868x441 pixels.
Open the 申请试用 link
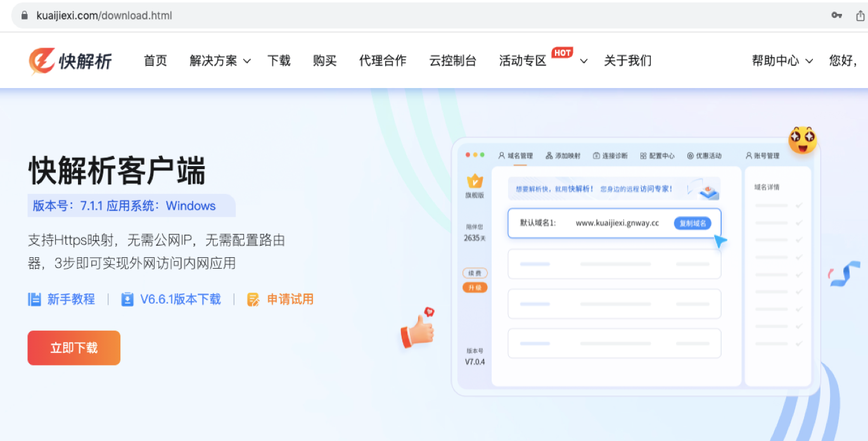pyautogui.click(x=290, y=299)
